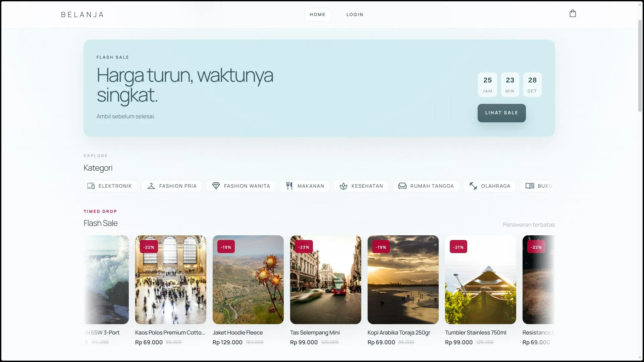This screenshot has width=644, height=362.
Task: Click the -21% badge on Tumbler
Action: coord(458,247)
